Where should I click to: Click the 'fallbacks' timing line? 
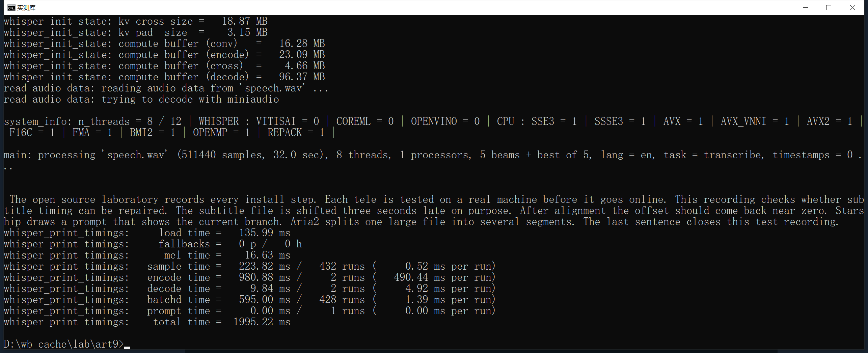tap(153, 244)
